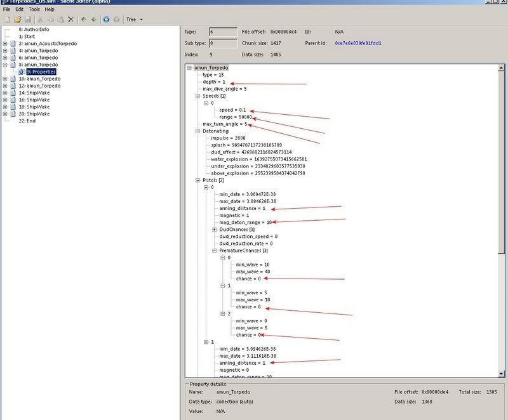Click the document icon of 20: ShipWake

coord(13,114)
